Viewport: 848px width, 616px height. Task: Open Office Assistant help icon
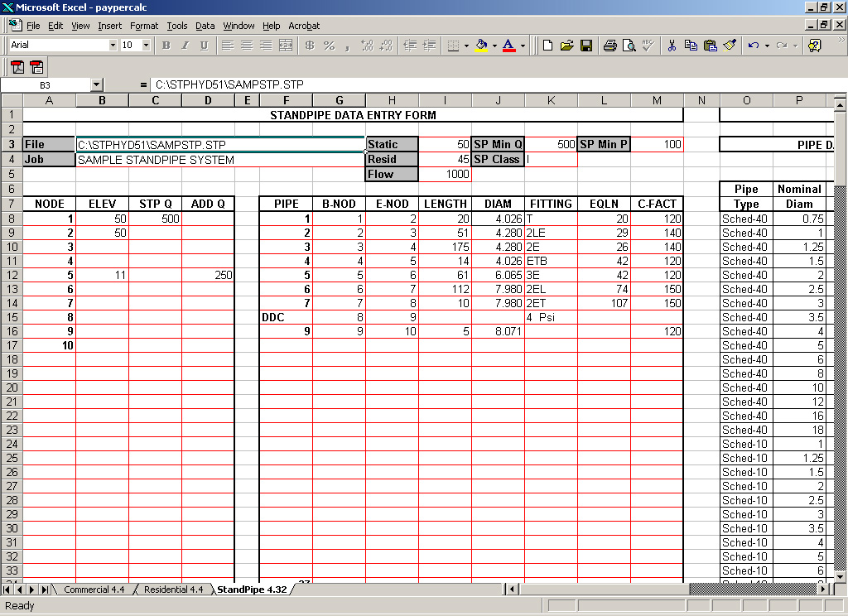[x=814, y=46]
